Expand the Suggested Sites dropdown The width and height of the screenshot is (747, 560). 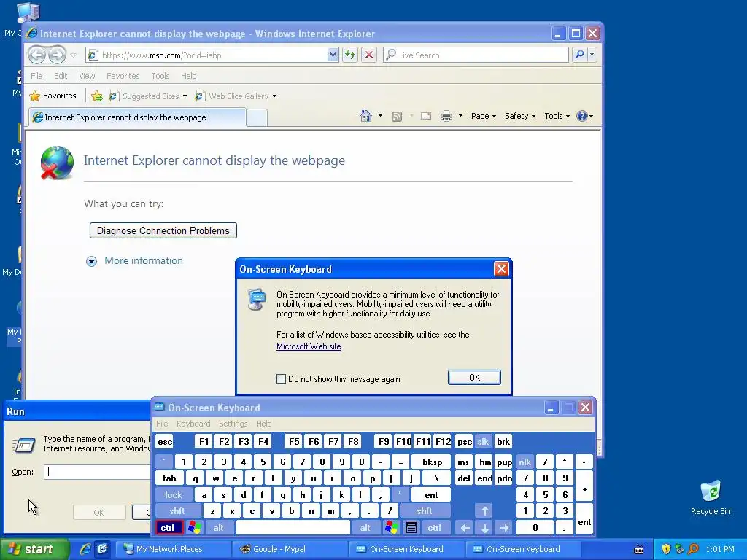185,96
